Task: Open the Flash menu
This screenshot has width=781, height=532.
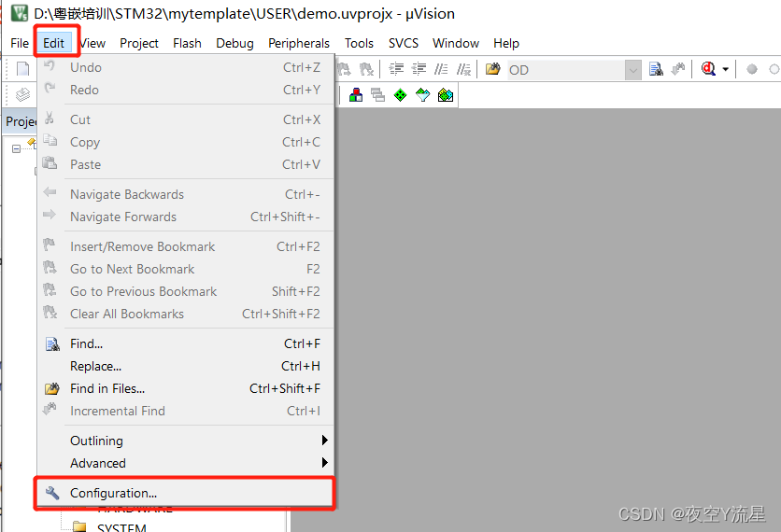Action: pos(187,43)
